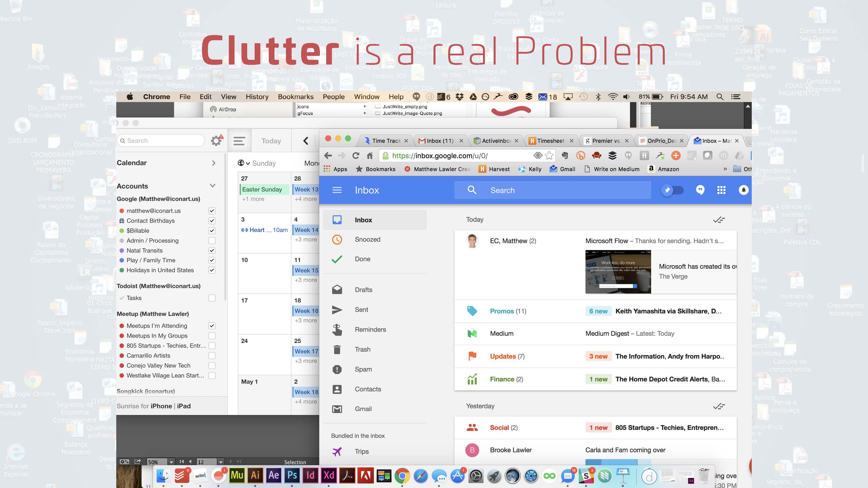Open timezone dropdown beside Sunday
Screen dimensions: 868x488
244,163
